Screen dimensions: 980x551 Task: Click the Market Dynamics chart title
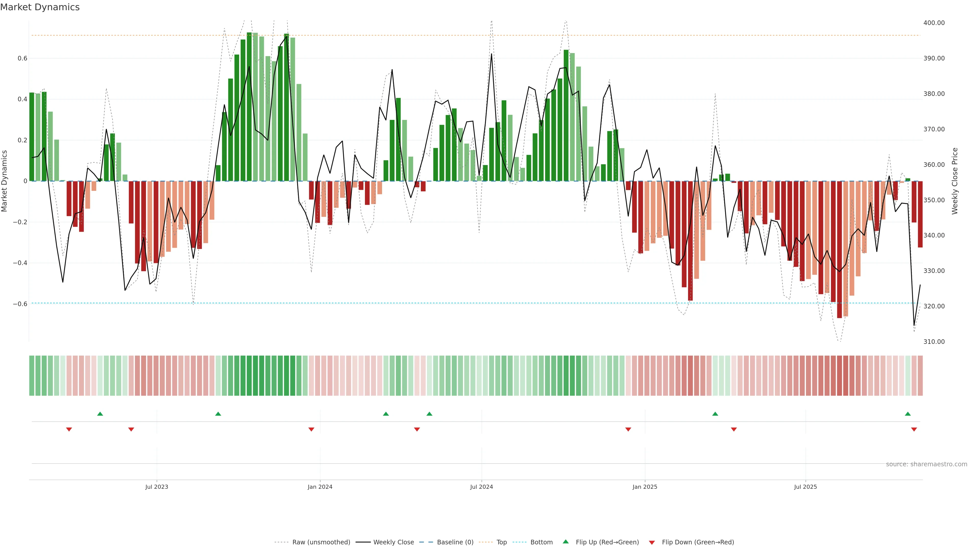[x=40, y=7]
